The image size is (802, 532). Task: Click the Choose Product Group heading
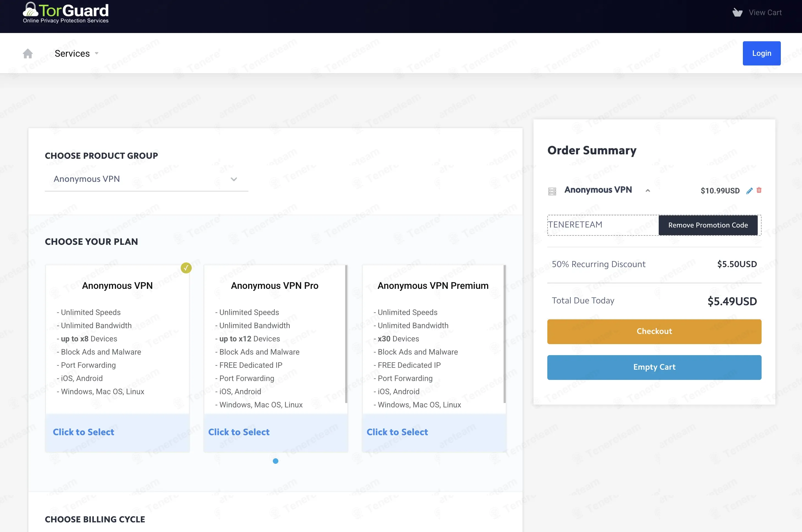(x=101, y=156)
